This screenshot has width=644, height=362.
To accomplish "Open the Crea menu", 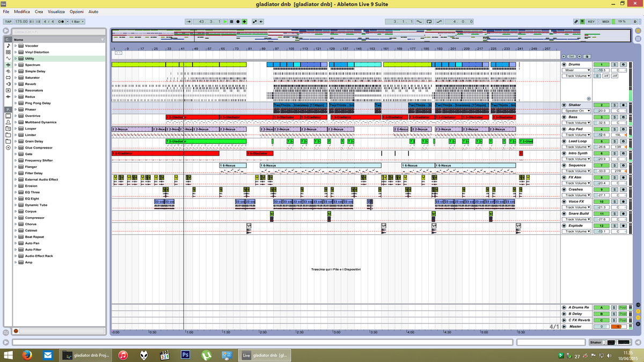I will [39, 11].
